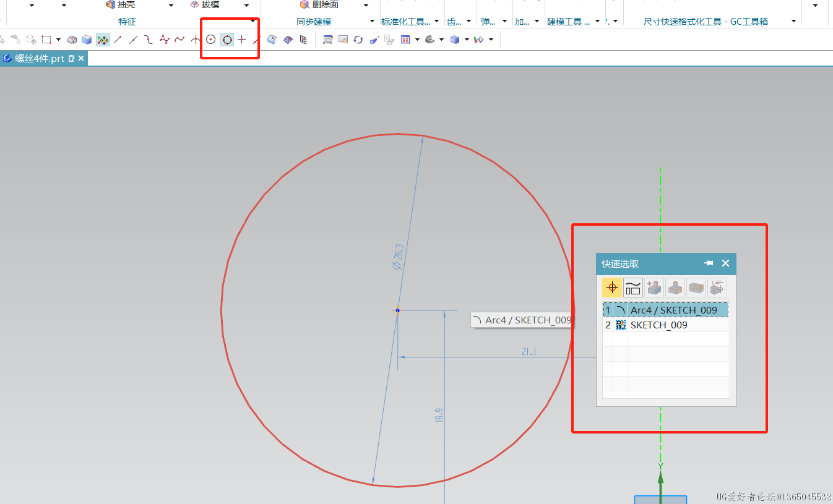Click the Ø 28.3 diameter dimension
833x504 pixels.
(x=399, y=257)
